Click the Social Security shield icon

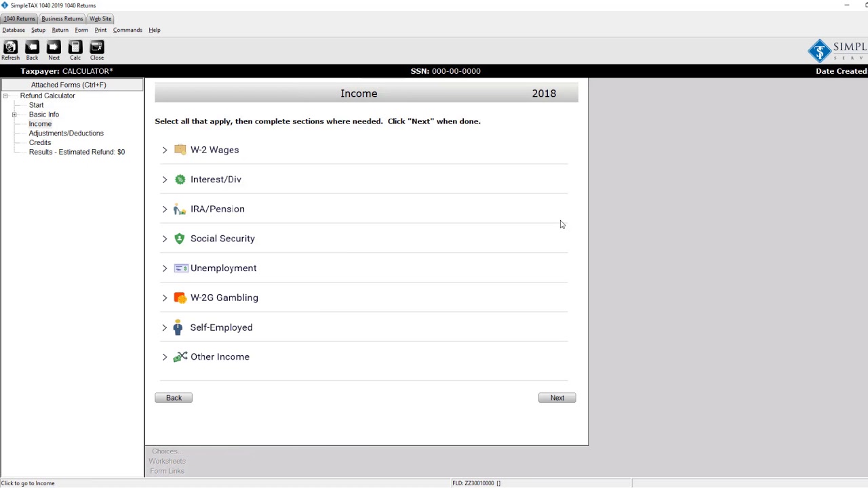coord(180,239)
